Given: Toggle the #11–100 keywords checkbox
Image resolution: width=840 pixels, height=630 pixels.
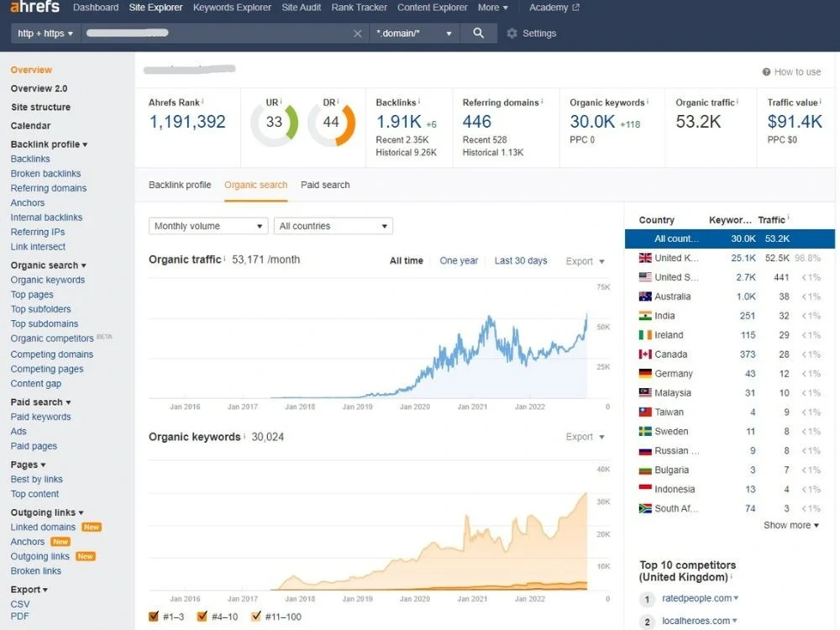Looking at the screenshot, I should pyautogui.click(x=256, y=616).
